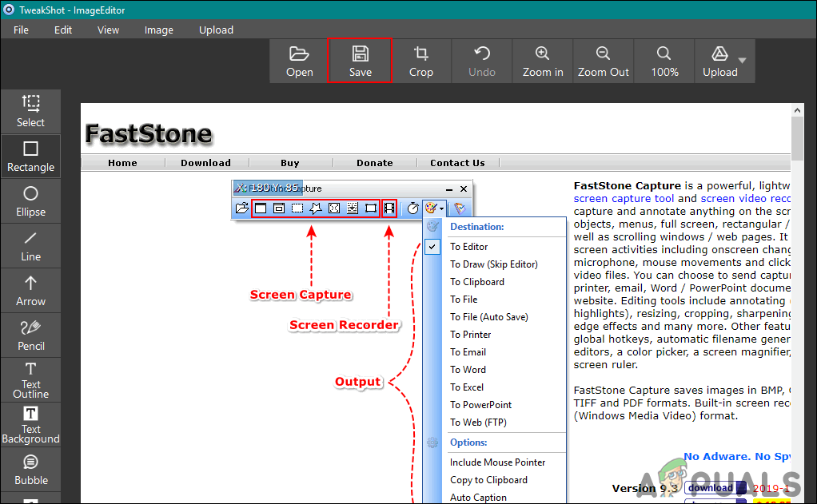Choose the Rectangle drawing tool

(x=30, y=157)
